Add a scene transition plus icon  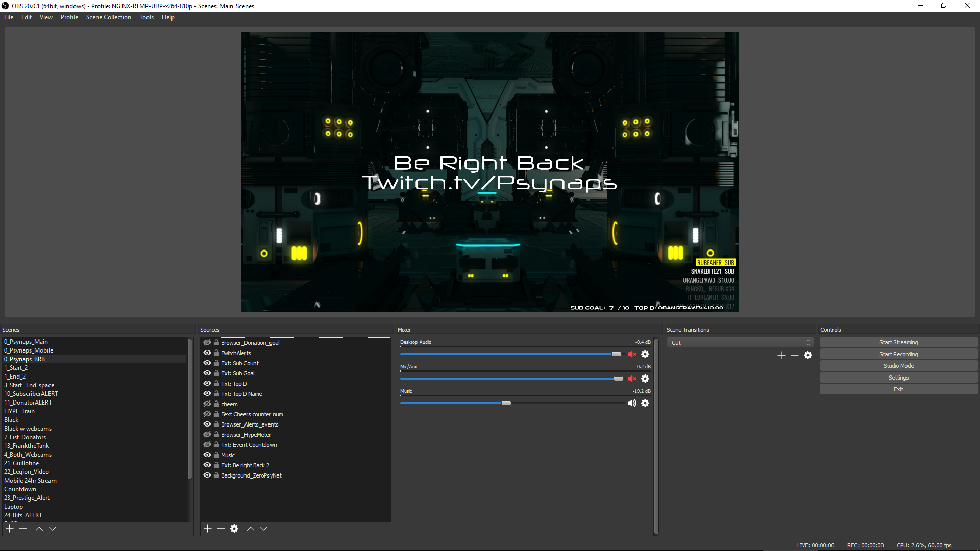tap(781, 355)
